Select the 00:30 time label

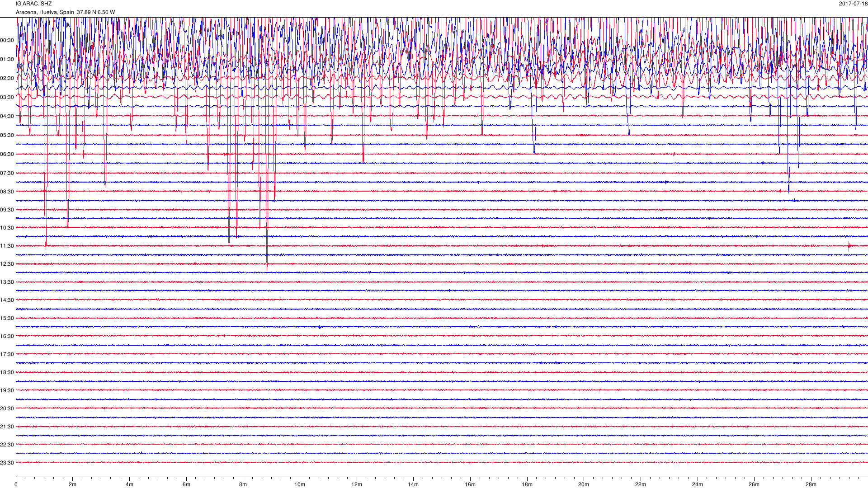coord(7,40)
